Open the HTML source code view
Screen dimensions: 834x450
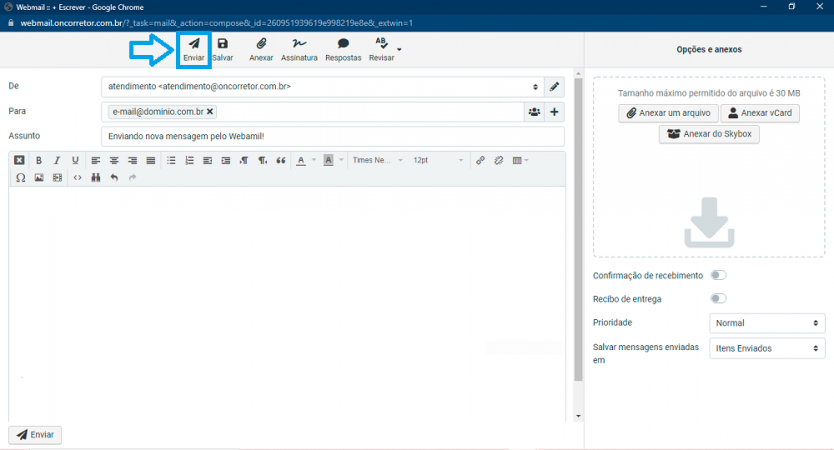coord(78,178)
